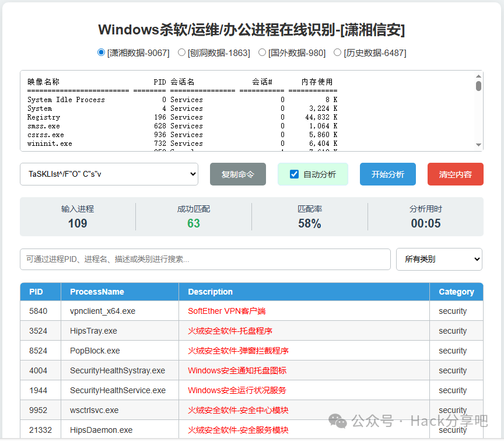Click PID 9952 cell
This screenshot has height=441, width=504.
pos(40,410)
